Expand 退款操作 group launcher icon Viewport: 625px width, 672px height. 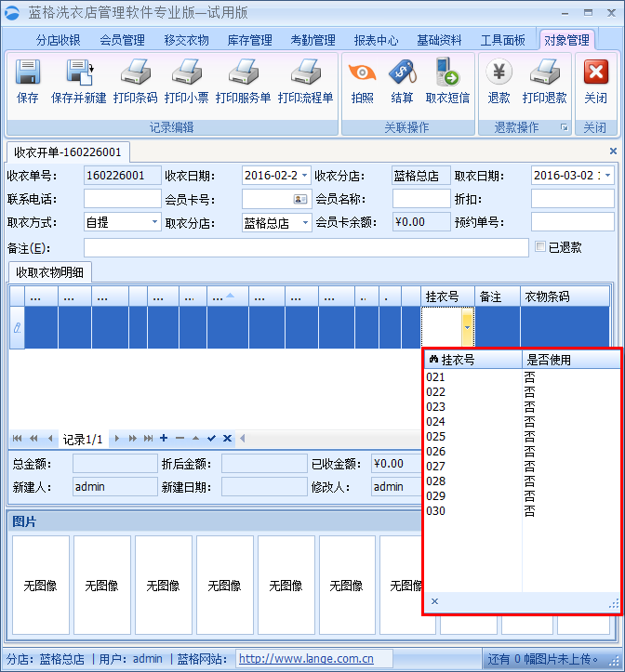pos(565,127)
